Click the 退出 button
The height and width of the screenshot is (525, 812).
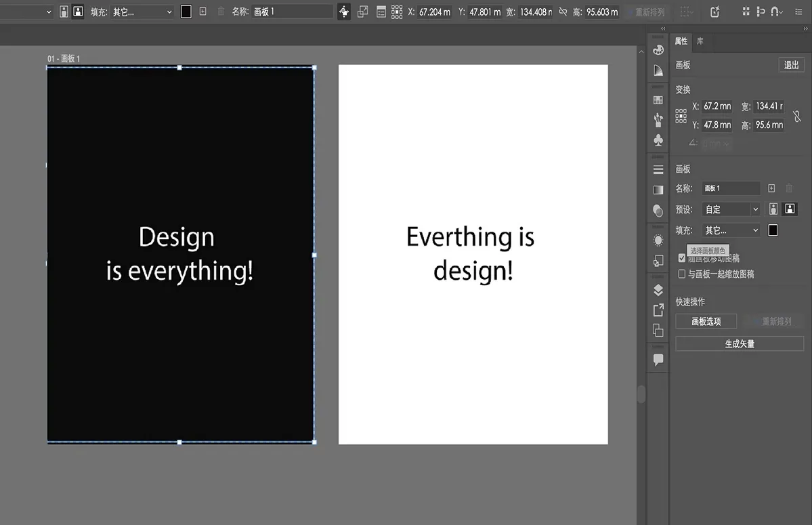click(x=791, y=65)
